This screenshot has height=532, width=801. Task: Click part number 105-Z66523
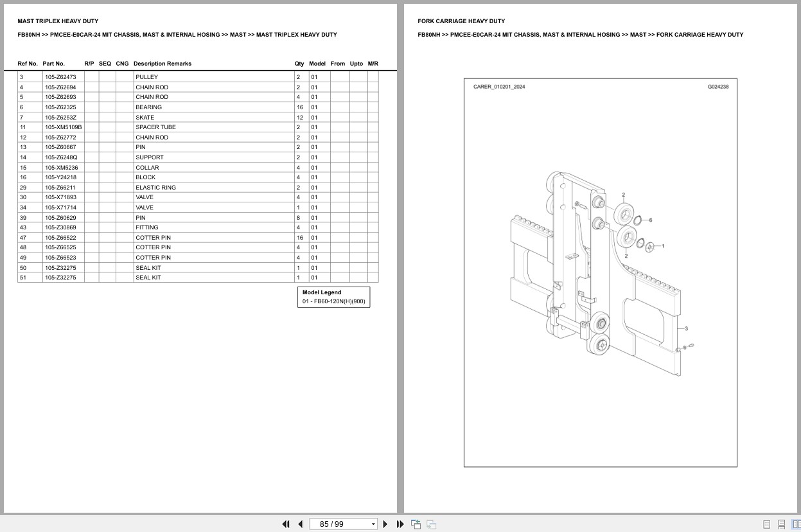[x=60, y=258]
